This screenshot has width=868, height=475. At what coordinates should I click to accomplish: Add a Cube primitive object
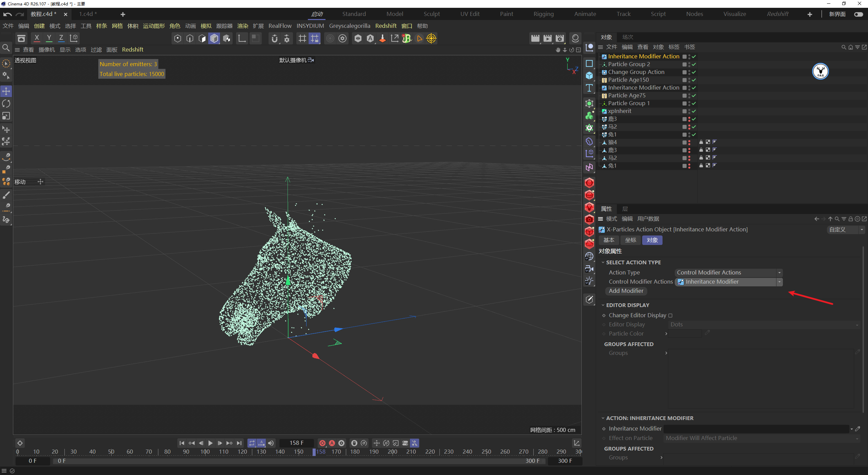589,76
